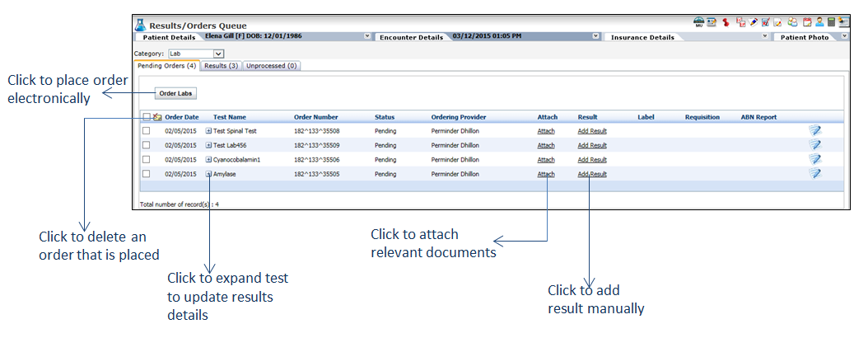Open the Unprocessed (0) tab
Viewport: 868px width, 352px height.
click(271, 66)
